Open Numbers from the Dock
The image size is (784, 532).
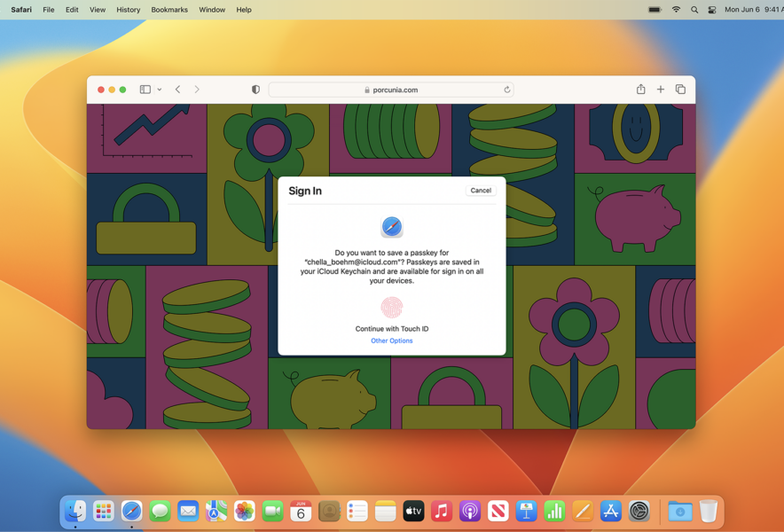tap(554, 511)
